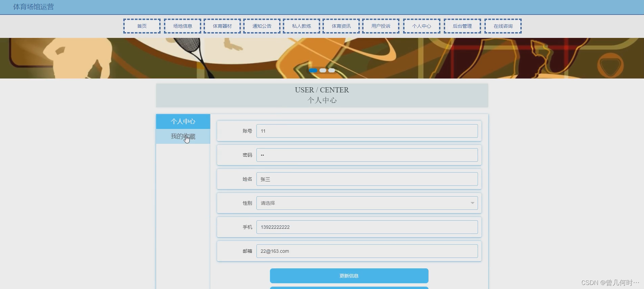Click the 姓名 field containing 张三
The width and height of the screenshot is (644, 289).
(x=367, y=179)
